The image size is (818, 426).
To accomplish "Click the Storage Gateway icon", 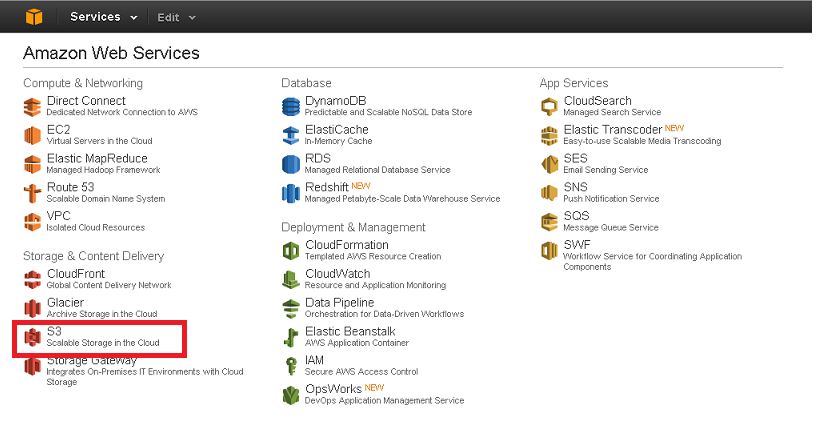I will (x=32, y=366).
